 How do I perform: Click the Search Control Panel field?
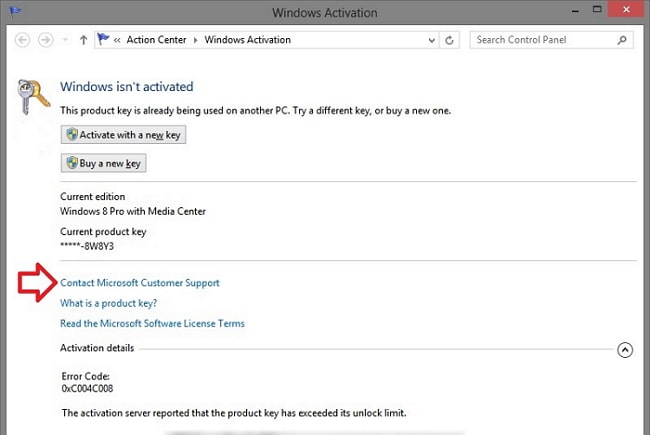(542, 40)
